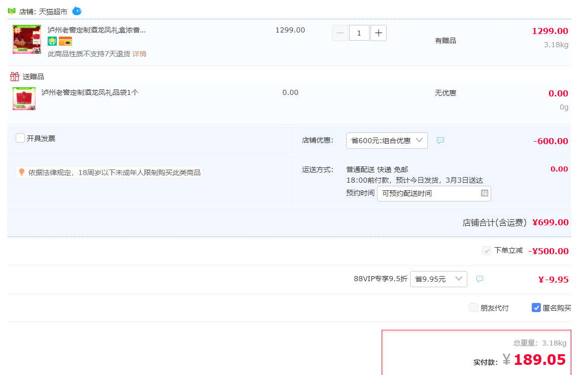The image size is (588, 375).
Task: Enable the 朋友代付 checkbox
Action: pyautogui.click(x=473, y=308)
